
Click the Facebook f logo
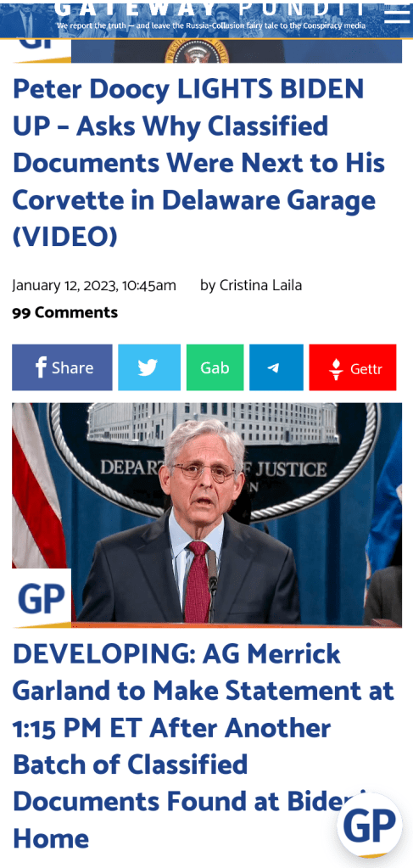[41, 367]
